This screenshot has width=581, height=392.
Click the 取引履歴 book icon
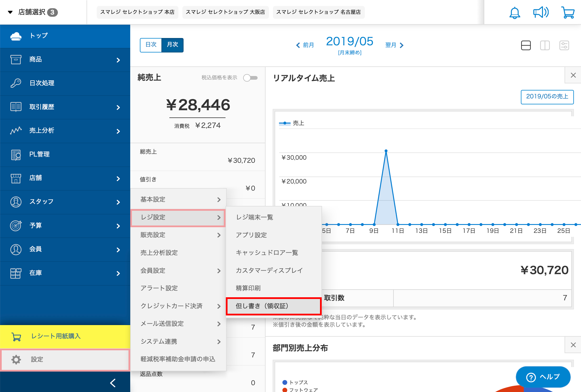coord(16,107)
